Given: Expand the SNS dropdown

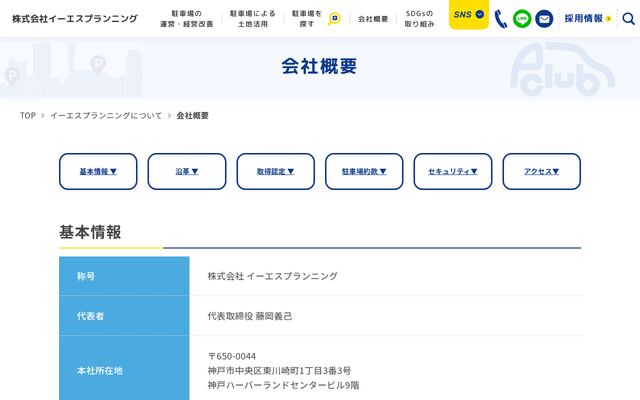Looking at the screenshot, I should [x=469, y=14].
